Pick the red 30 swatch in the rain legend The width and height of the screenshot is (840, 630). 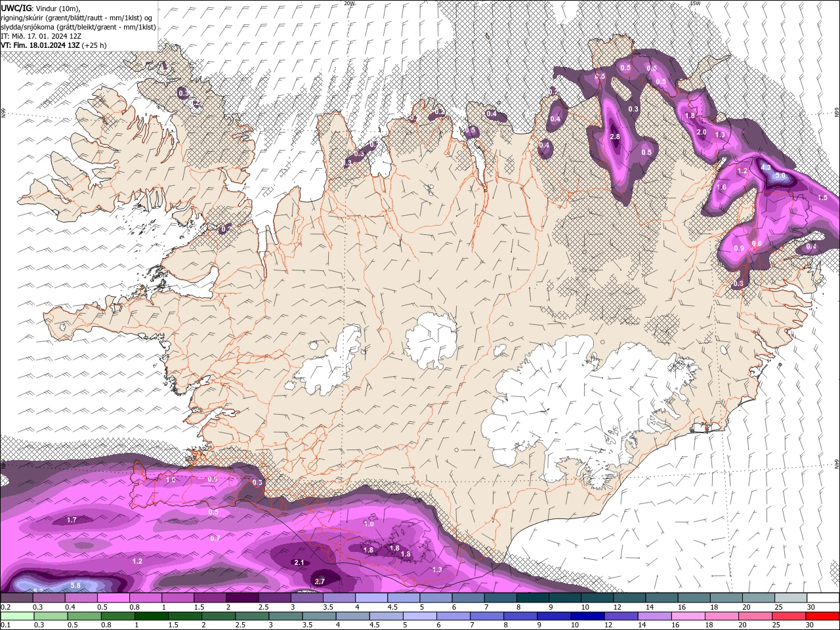[x=823, y=616]
